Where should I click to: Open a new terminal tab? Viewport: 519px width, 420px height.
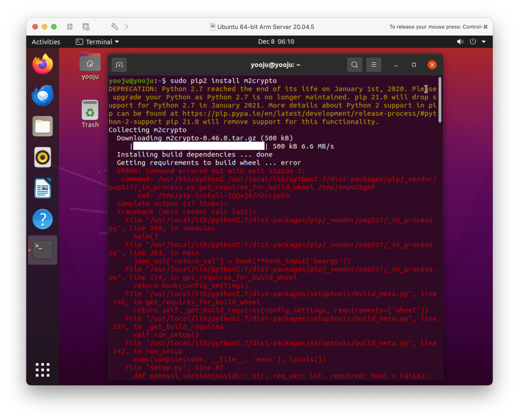coord(119,65)
